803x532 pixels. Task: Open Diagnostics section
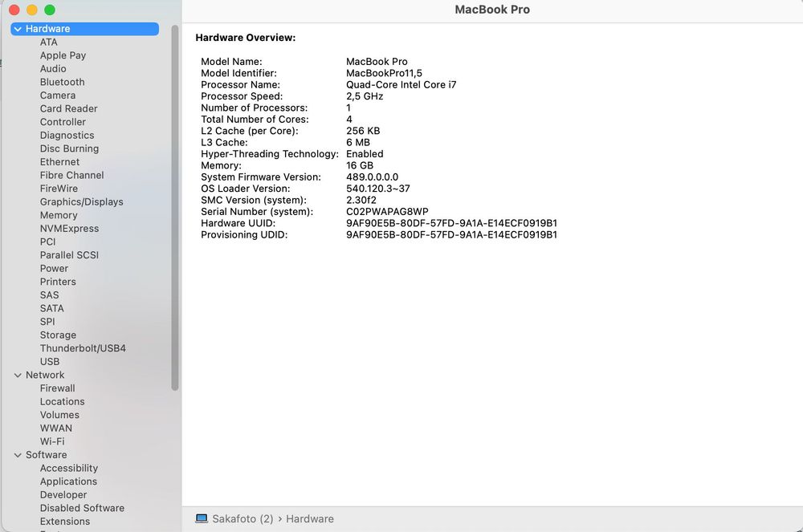point(67,135)
